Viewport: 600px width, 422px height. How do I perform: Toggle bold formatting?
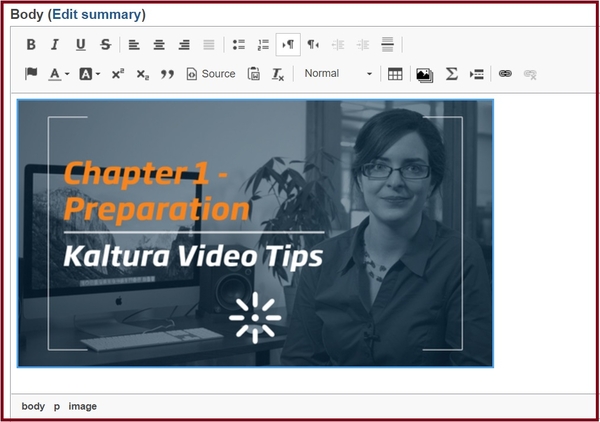coord(31,45)
